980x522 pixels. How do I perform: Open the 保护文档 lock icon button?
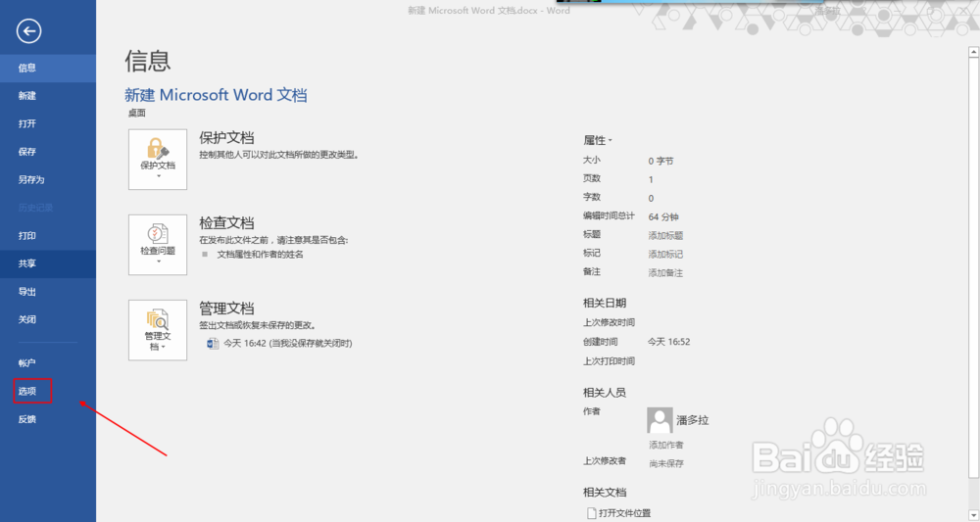coord(158,160)
